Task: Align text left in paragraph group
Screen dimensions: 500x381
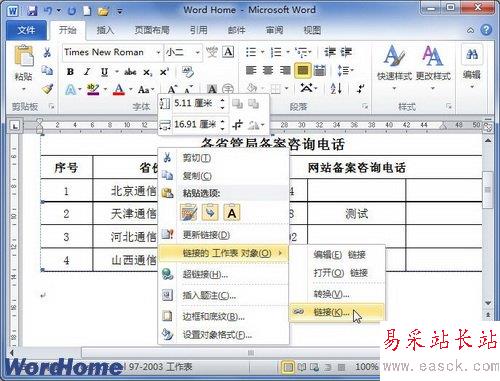Action: [251, 70]
